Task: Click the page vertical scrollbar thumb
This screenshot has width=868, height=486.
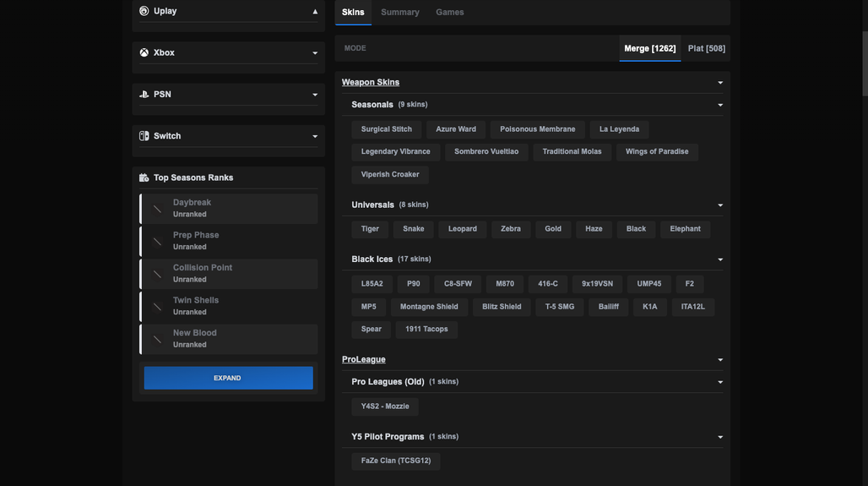Action: (864, 63)
